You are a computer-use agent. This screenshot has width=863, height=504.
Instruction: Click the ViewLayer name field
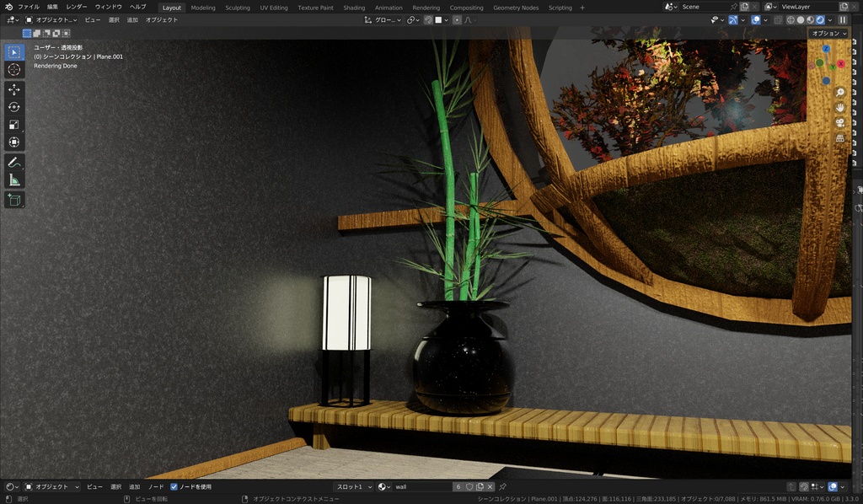point(808,7)
